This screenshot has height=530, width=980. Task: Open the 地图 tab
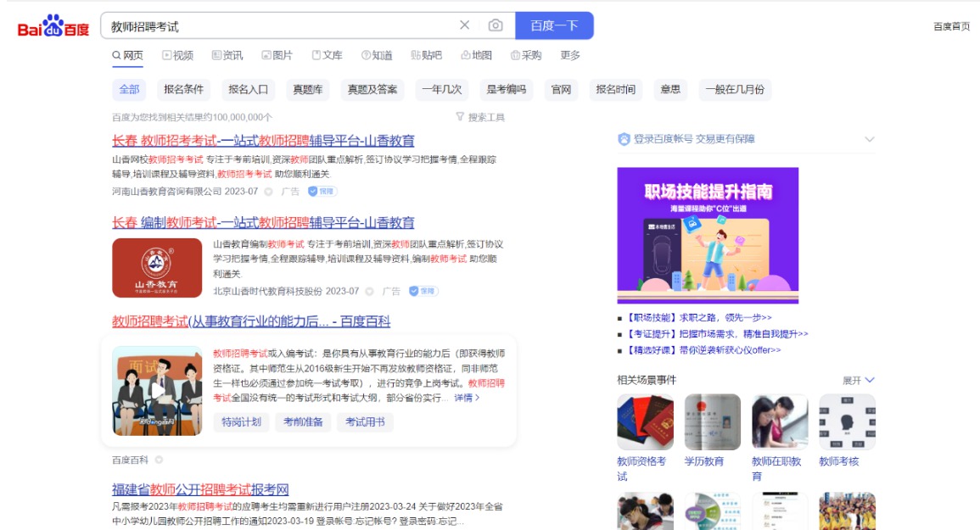pos(477,55)
